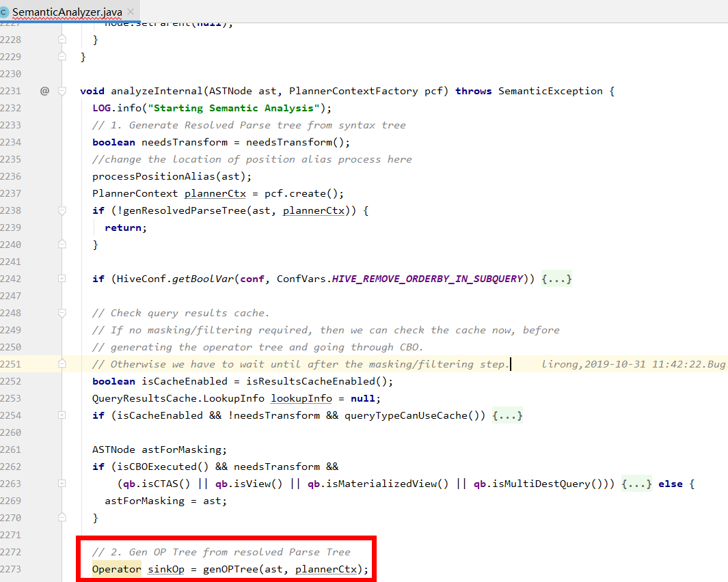Expand the {...} placeholder before else
728x582 pixels.
point(636,484)
